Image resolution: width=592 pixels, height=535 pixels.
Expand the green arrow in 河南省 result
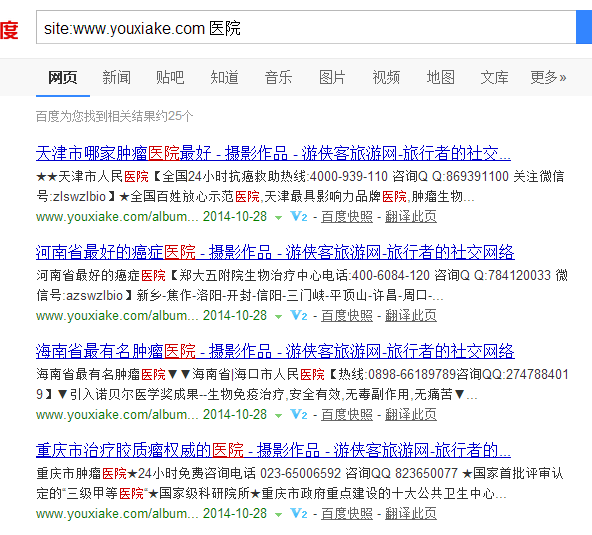tap(278, 317)
